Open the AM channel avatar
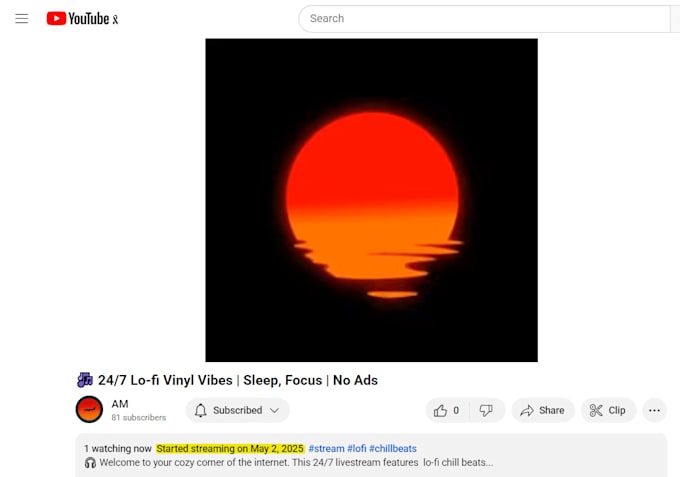Image resolution: width=680 pixels, height=477 pixels. coord(89,409)
